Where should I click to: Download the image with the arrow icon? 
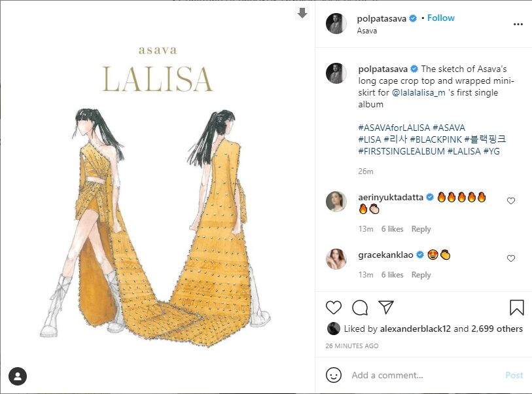[302, 13]
